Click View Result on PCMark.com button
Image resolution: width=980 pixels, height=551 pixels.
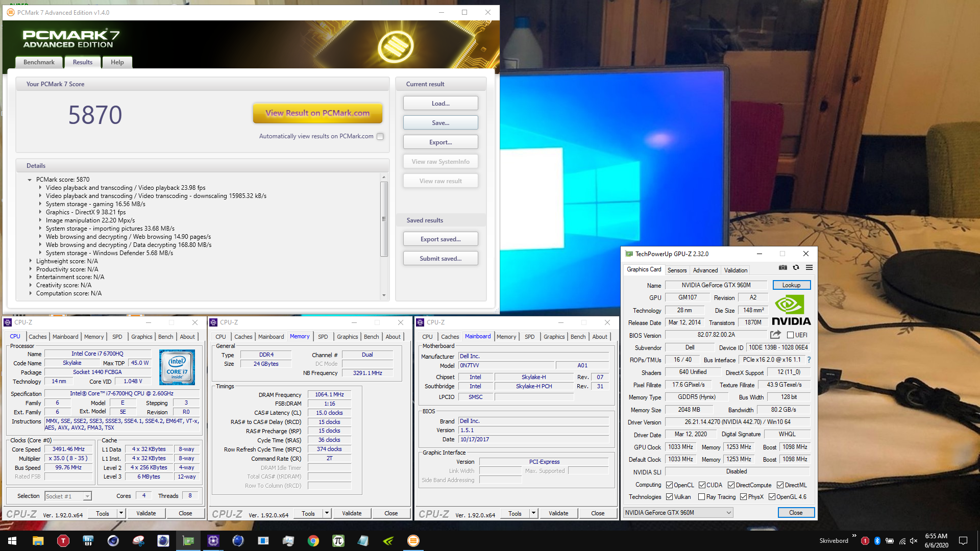[x=317, y=113]
